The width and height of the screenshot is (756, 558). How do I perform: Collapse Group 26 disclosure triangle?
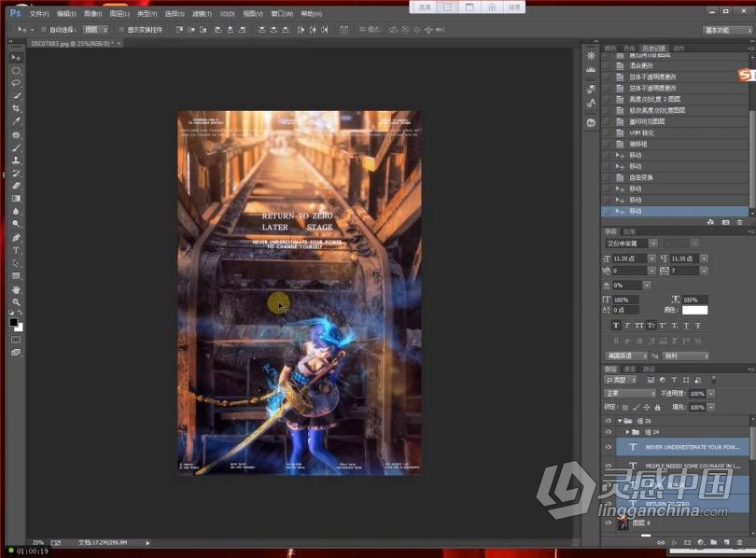pyautogui.click(x=620, y=421)
